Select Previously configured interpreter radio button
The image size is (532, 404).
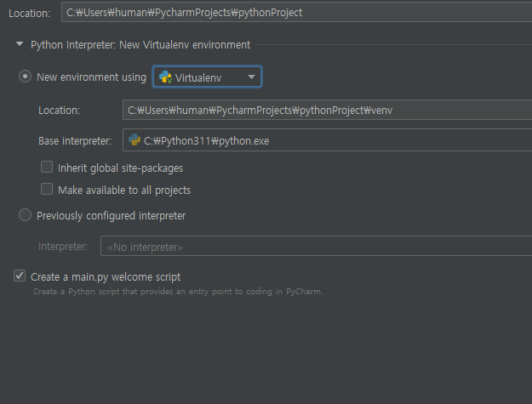(25, 215)
